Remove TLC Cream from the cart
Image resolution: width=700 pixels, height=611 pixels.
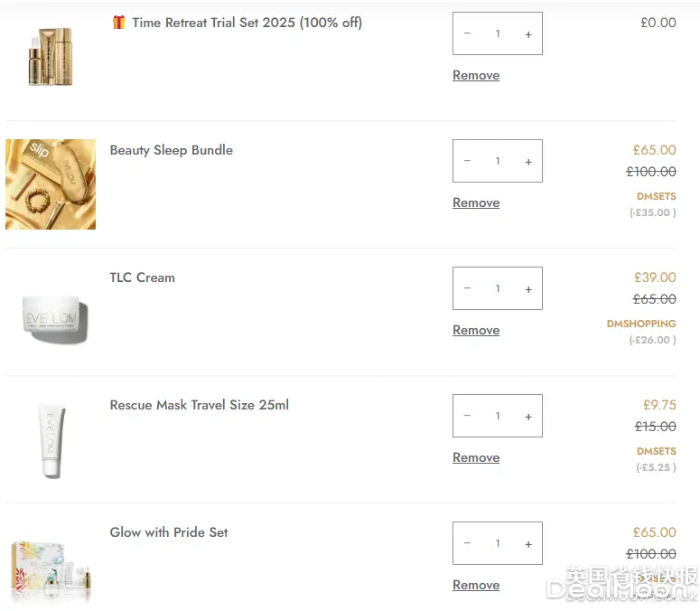[x=476, y=331]
